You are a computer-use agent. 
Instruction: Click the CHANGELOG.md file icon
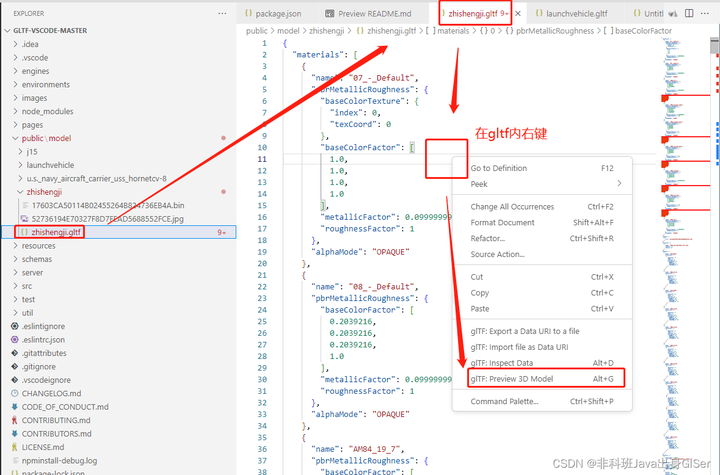click(15, 393)
